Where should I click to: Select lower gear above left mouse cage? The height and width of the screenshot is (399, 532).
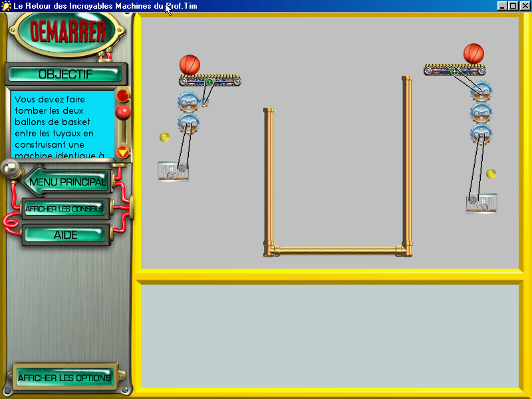pyautogui.click(x=188, y=124)
